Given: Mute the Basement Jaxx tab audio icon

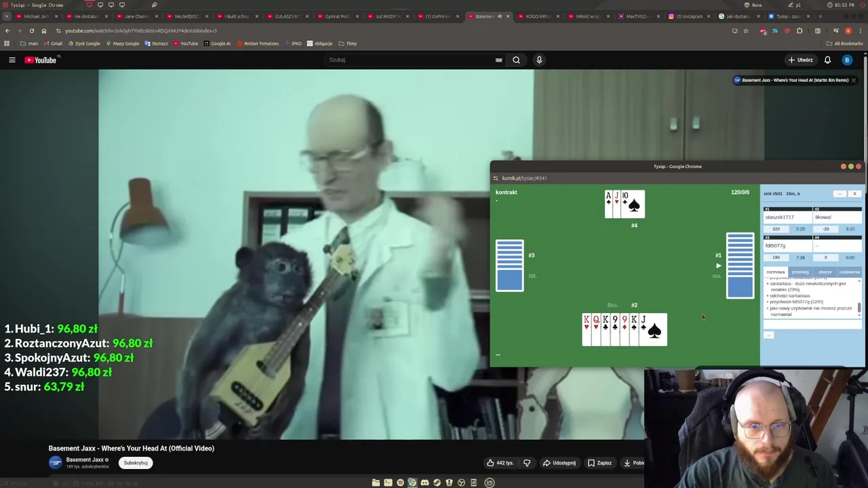Looking at the screenshot, I should click(500, 16).
